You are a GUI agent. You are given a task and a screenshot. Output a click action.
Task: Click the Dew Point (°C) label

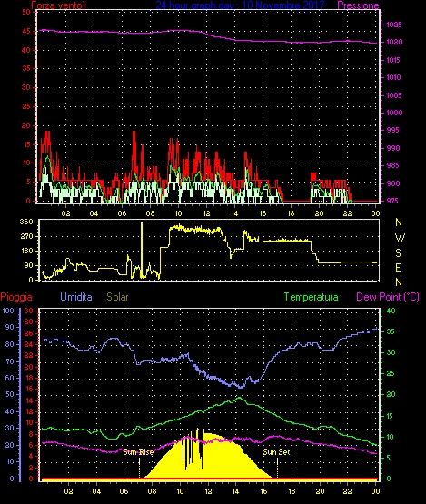[388, 297]
